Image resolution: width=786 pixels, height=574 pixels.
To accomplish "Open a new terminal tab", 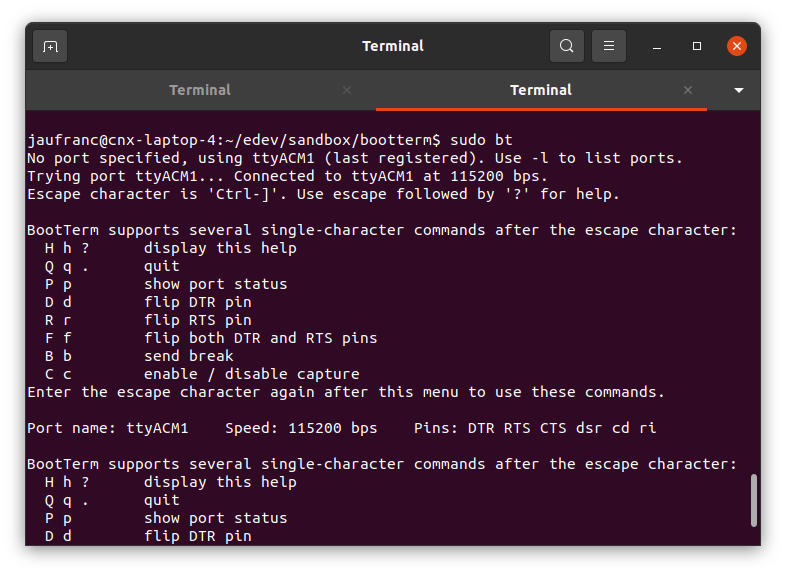I will point(50,46).
